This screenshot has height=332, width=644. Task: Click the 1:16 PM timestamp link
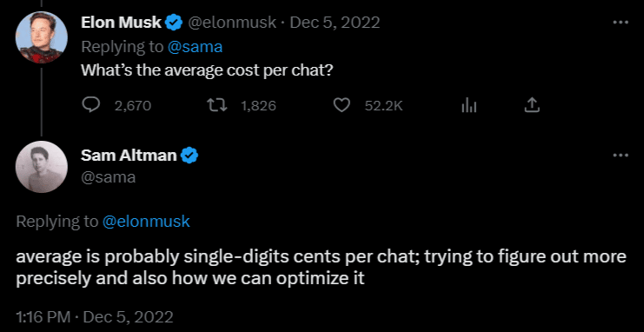95,317
